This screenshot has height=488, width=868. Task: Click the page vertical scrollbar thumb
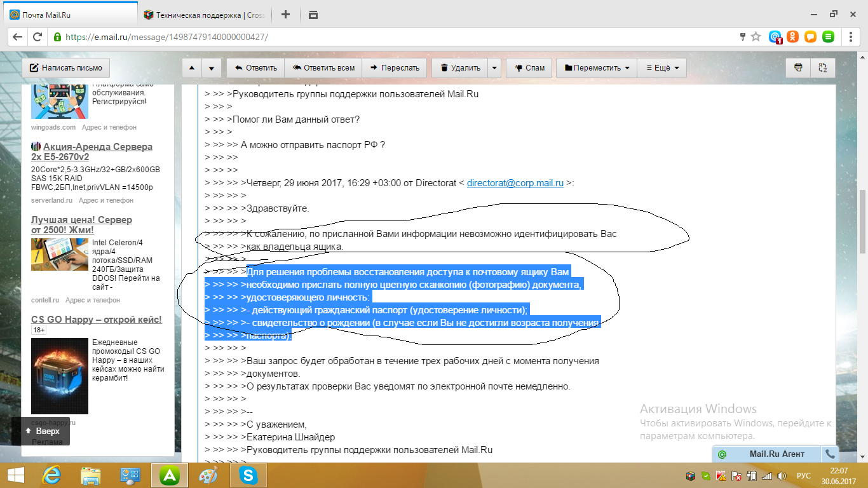[x=862, y=220]
